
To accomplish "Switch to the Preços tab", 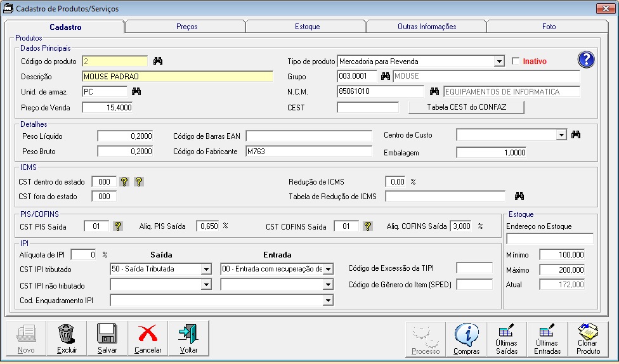I will click(186, 27).
